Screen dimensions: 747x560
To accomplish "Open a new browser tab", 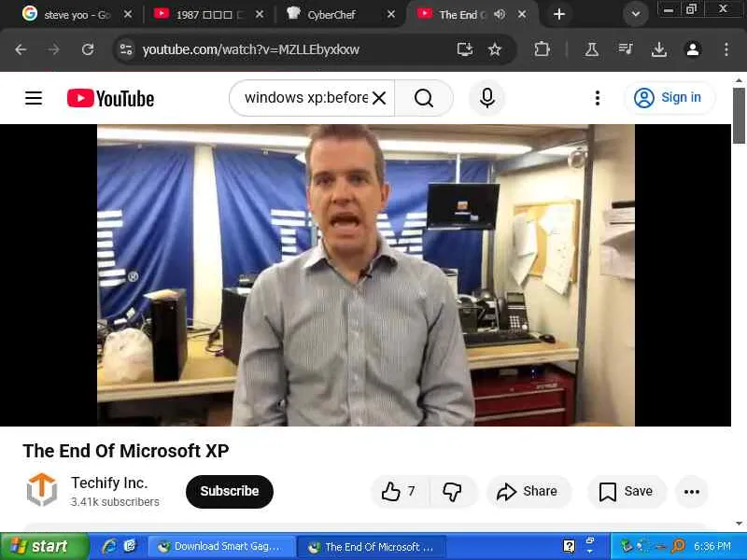I will (559, 14).
